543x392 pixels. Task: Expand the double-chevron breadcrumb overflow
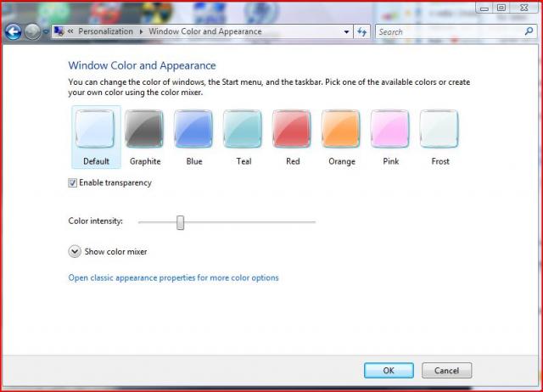70,31
